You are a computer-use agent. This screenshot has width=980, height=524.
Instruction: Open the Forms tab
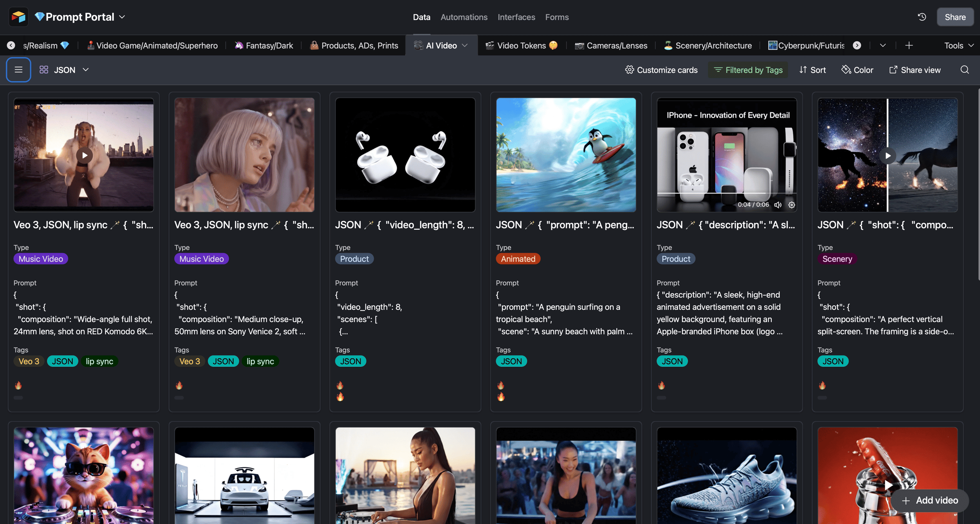tap(557, 17)
